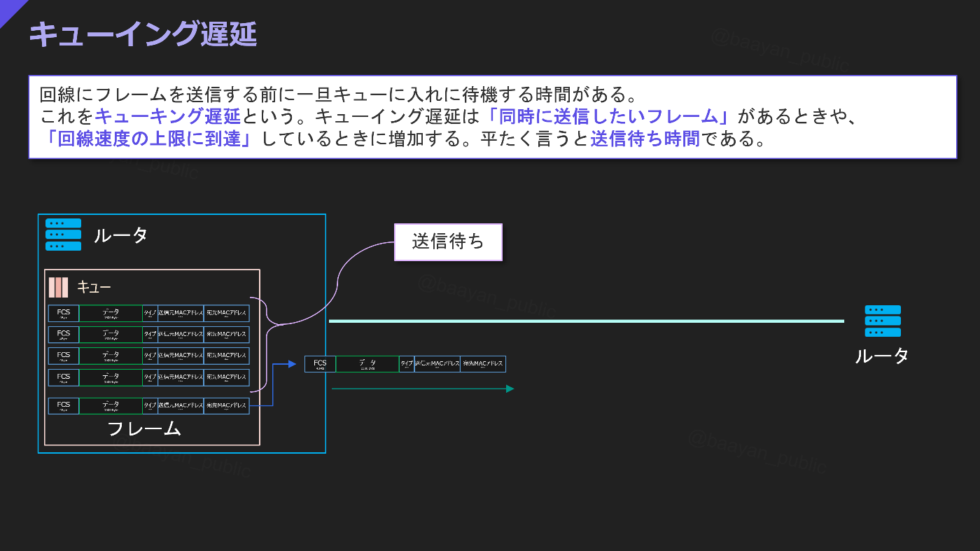The width and height of the screenshot is (980, 551).
Task: Select the slide title キューイング遅延
Action: point(143,34)
